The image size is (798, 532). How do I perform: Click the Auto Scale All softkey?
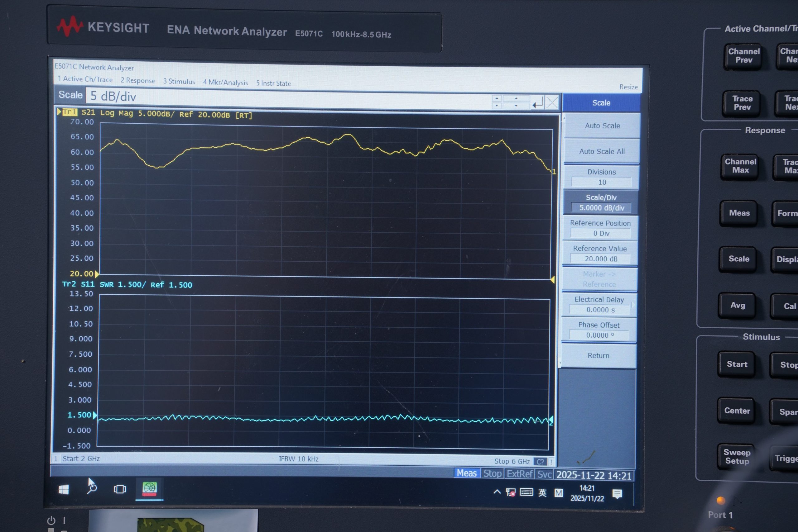point(602,151)
